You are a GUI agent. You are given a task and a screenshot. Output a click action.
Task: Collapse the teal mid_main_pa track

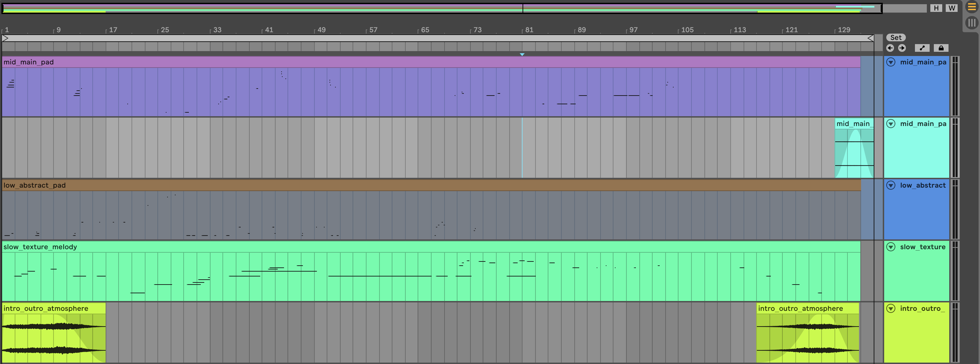(891, 124)
